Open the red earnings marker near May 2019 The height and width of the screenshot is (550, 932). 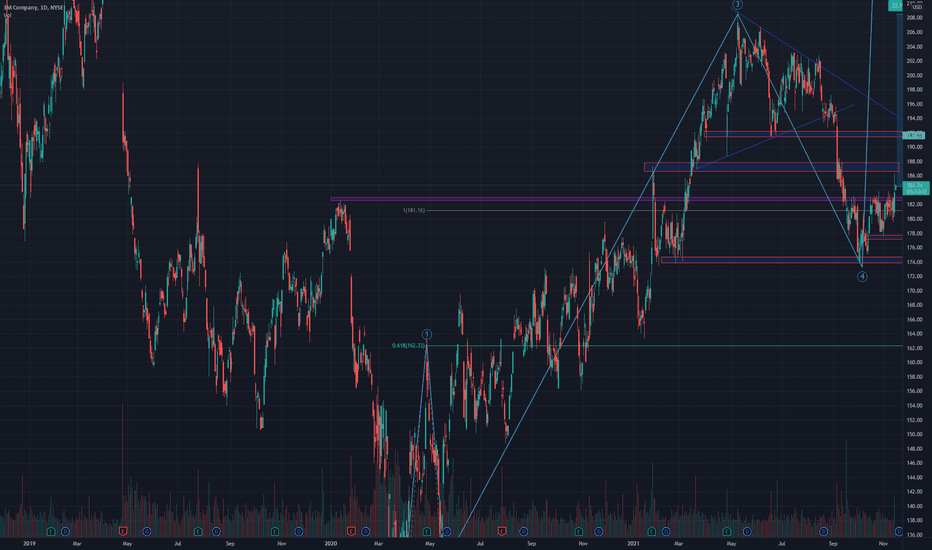tap(123, 531)
